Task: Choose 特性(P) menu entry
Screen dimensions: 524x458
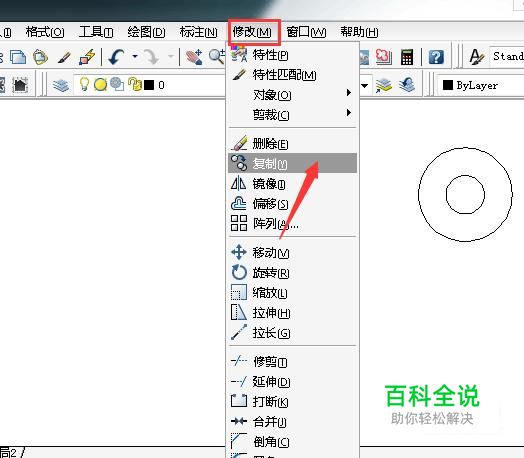Action: (x=292, y=55)
